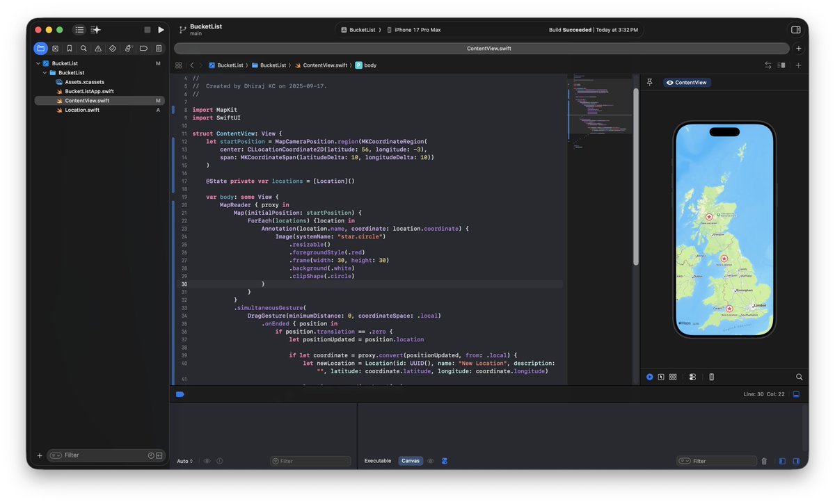Click the iPhone preview map
The height and width of the screenshot is (504, 835).
point(724,229)
